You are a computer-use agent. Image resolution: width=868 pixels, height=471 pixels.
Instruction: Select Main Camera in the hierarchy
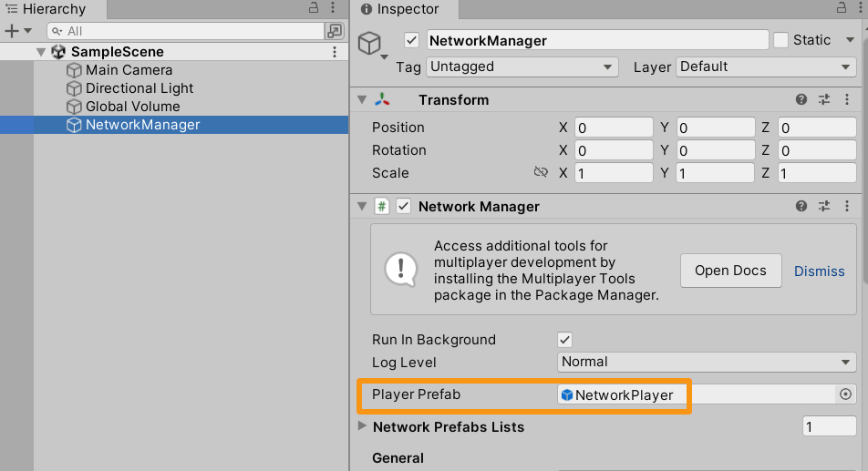tap(129, 70)
